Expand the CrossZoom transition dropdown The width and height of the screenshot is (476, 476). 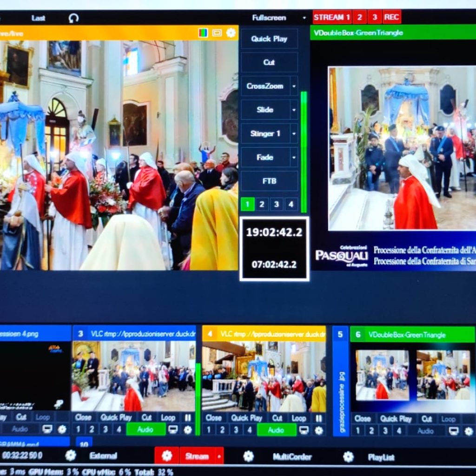tap(294, 86)
